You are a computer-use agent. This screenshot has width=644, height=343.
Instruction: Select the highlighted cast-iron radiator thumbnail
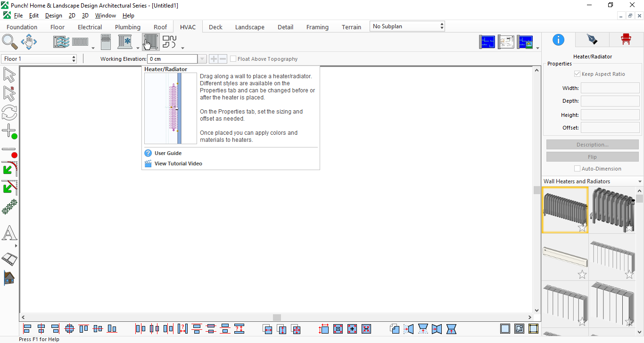coord(565,210)
